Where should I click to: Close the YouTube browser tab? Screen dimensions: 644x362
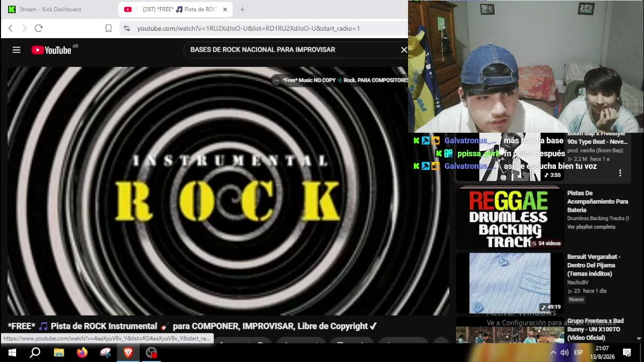(225, 9)
